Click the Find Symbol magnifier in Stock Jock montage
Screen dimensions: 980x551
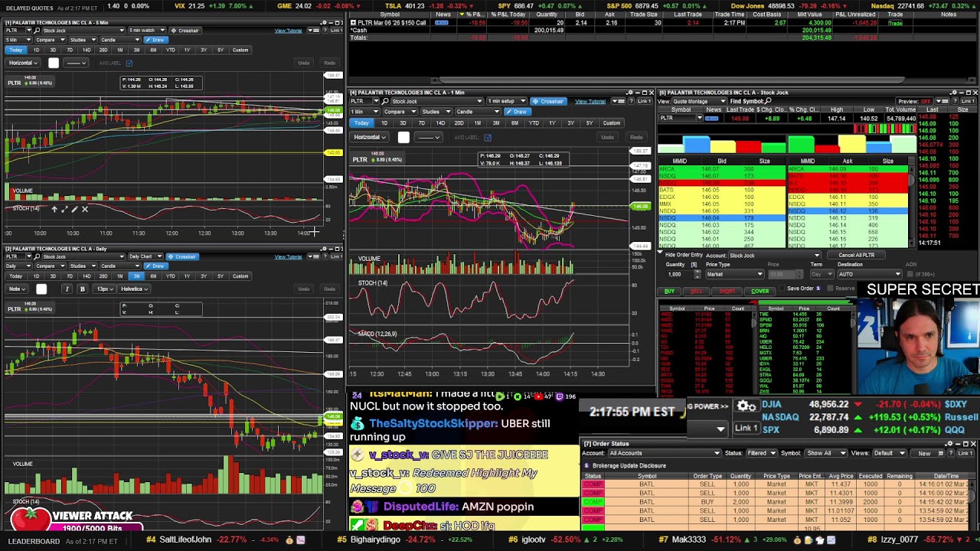click(x=768, y=101)
